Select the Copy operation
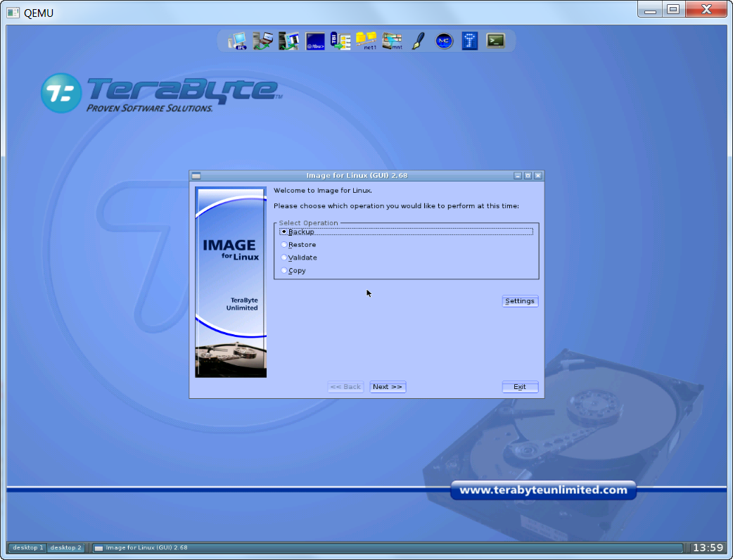The height and width of the screenshot is (560, 733). pyautogui.click(x=293, y=271)
